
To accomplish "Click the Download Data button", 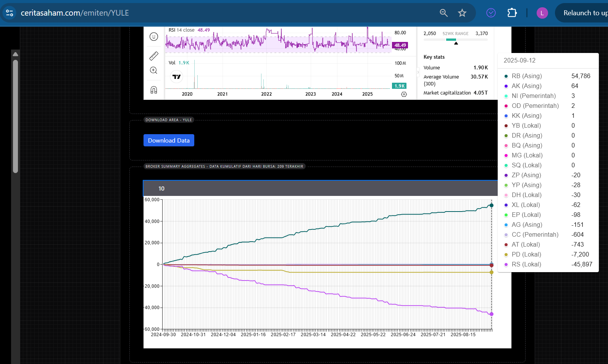I will [169, 140].
